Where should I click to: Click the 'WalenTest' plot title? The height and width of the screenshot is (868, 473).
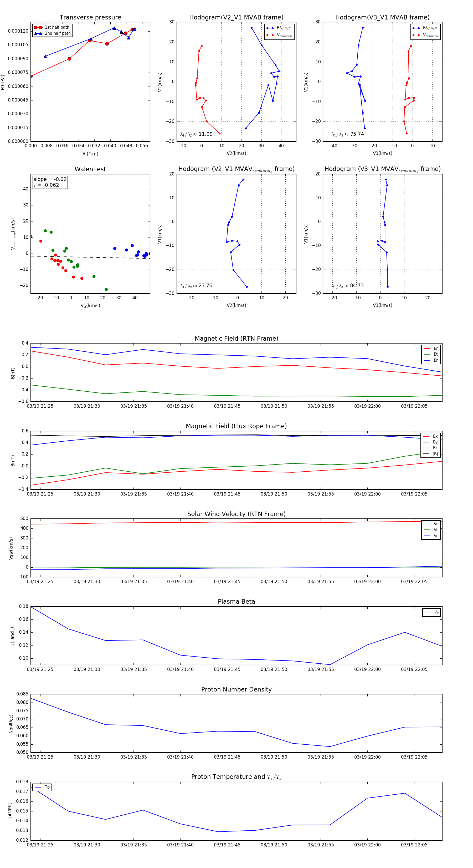[90, 169]
